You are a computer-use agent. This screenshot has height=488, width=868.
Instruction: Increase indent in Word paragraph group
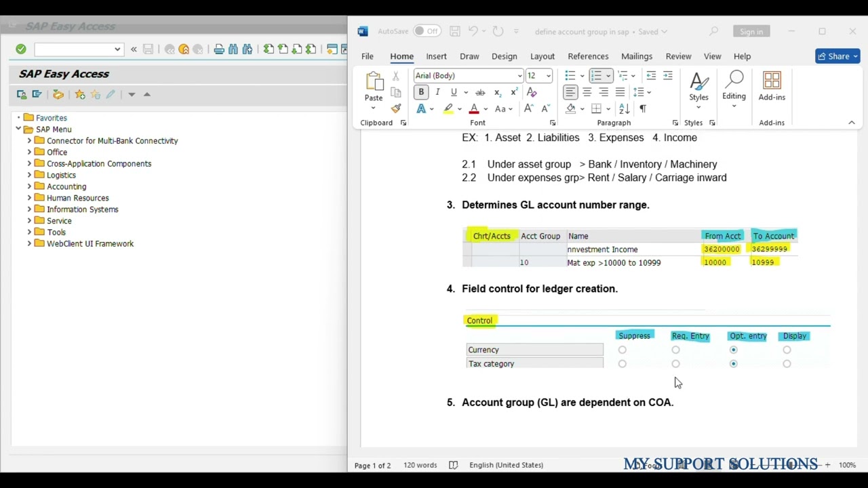(668, 75)
